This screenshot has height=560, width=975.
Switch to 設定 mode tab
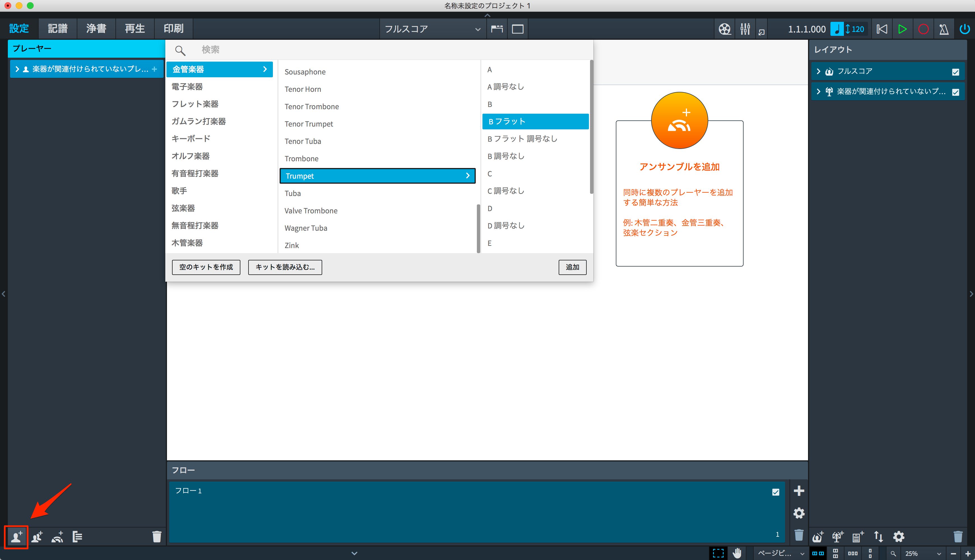pyautogui.click(x=19, y=29)
